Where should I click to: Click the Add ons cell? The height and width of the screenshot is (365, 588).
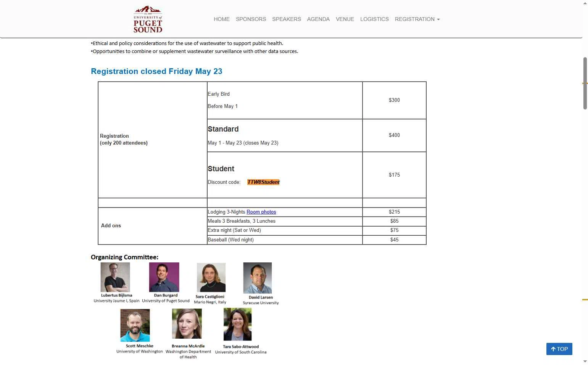[x=153, y=226]
